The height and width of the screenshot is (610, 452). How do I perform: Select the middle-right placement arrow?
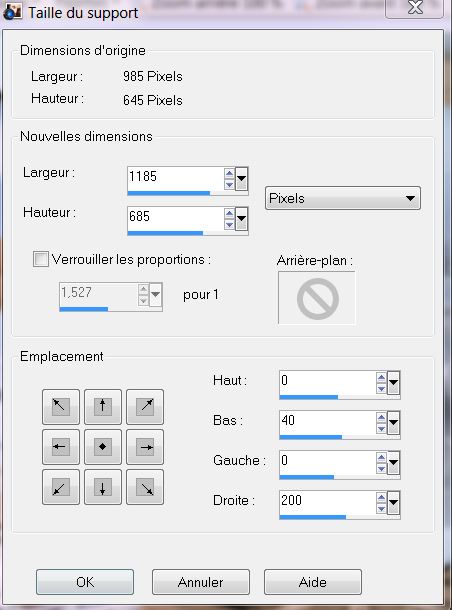tap(145, 447)
